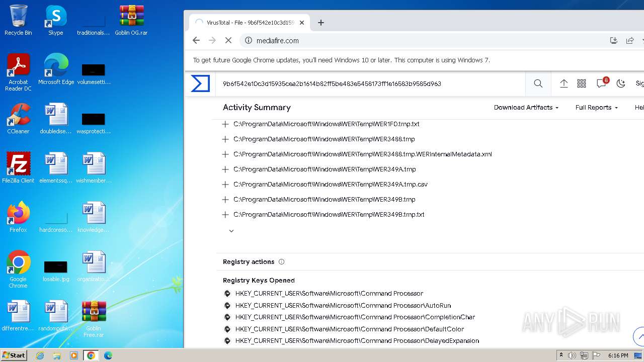Close the VirusTotal tab

tap(302, 23)
